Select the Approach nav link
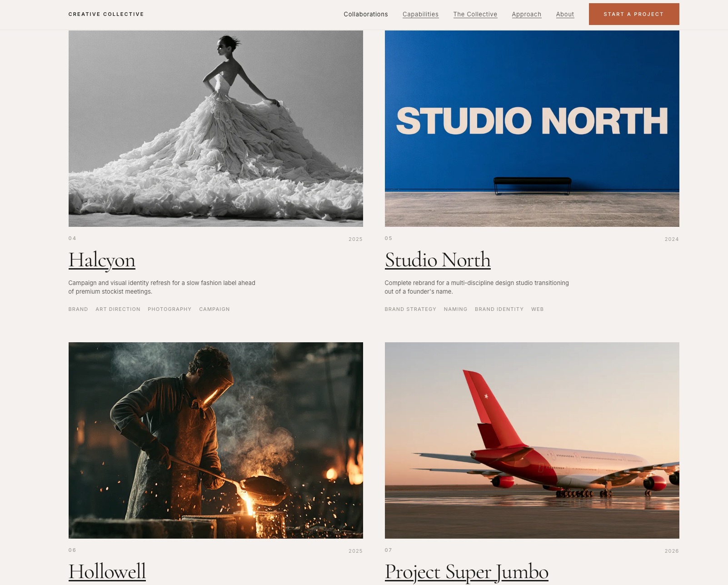 [526, 14]
